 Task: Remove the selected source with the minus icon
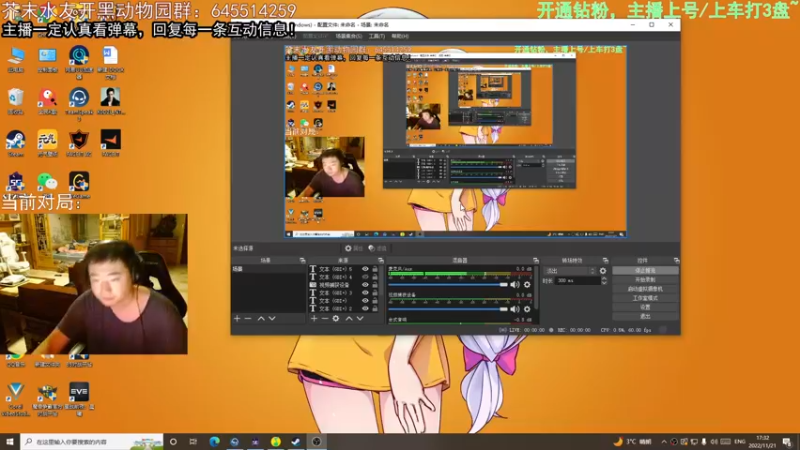324,318
